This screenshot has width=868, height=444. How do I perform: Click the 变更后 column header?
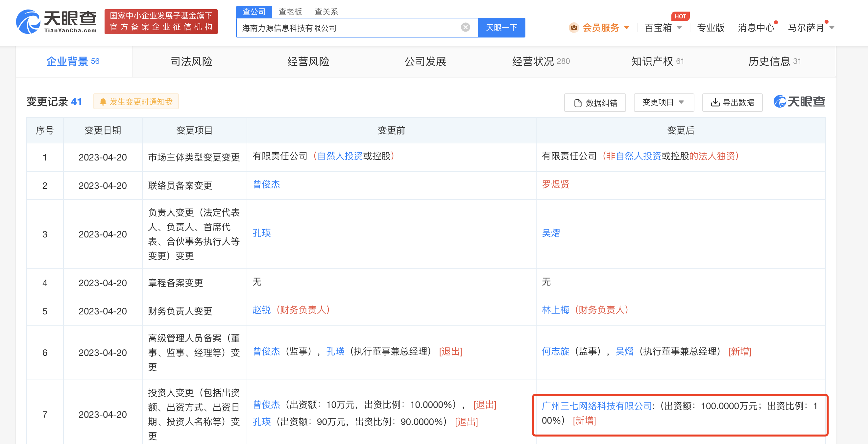pyautogui.click(x=681, y=131)
